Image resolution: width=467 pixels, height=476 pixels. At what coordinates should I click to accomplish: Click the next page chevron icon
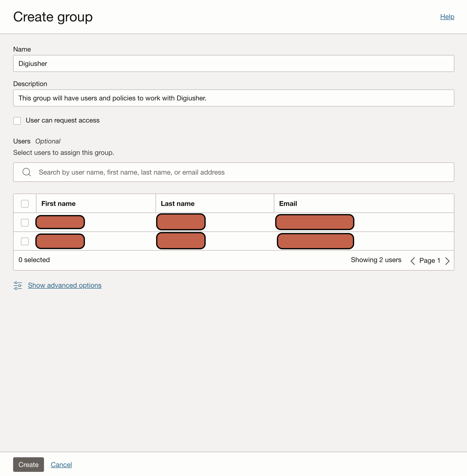click(448, 260)
